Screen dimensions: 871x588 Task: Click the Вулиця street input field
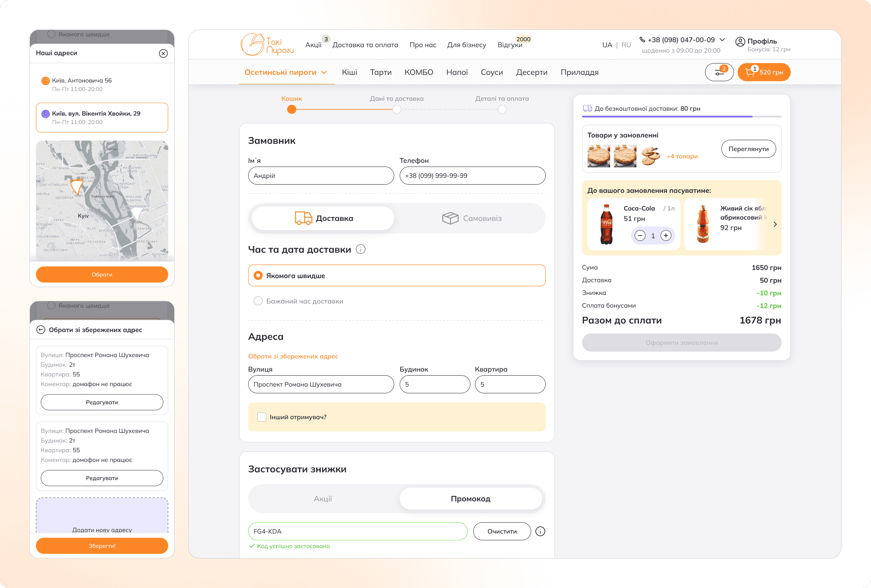click(321, 384)
